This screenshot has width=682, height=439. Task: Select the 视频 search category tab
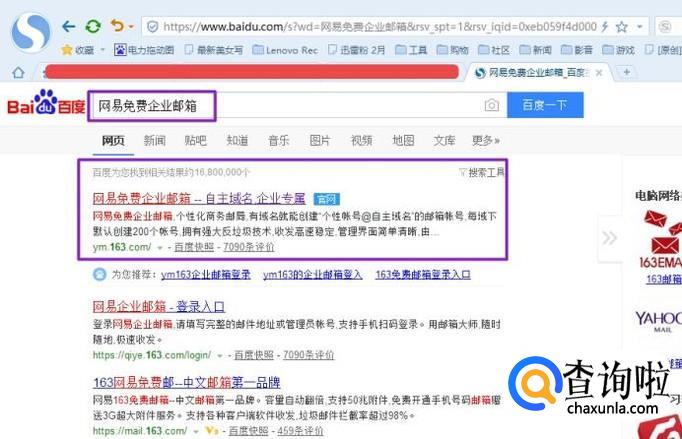pos(362,141)
